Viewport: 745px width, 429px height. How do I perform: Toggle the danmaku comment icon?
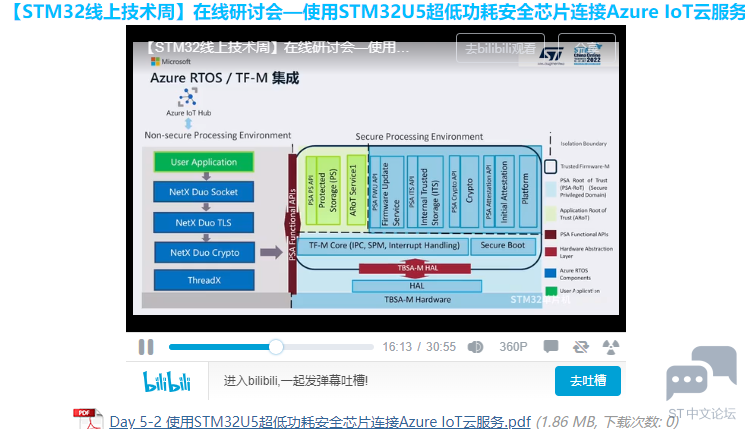[x=551, y=346]
